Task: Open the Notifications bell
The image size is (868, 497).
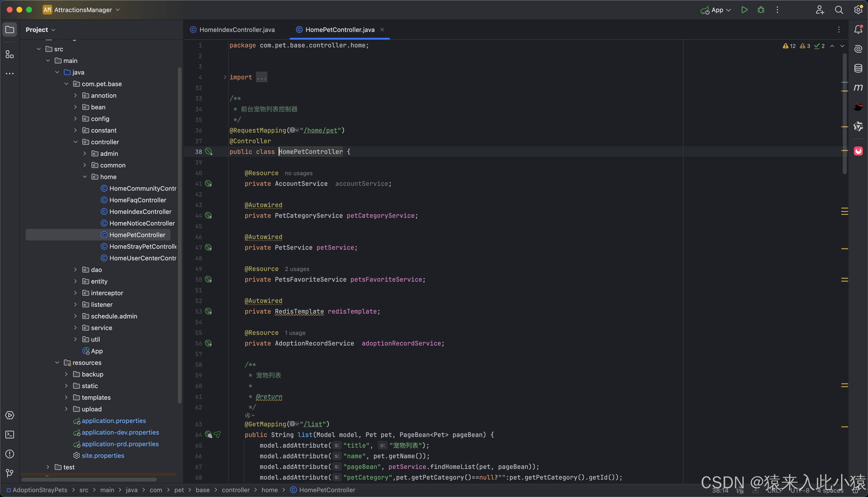Action: pyautogui.click(x=858, y=30)
